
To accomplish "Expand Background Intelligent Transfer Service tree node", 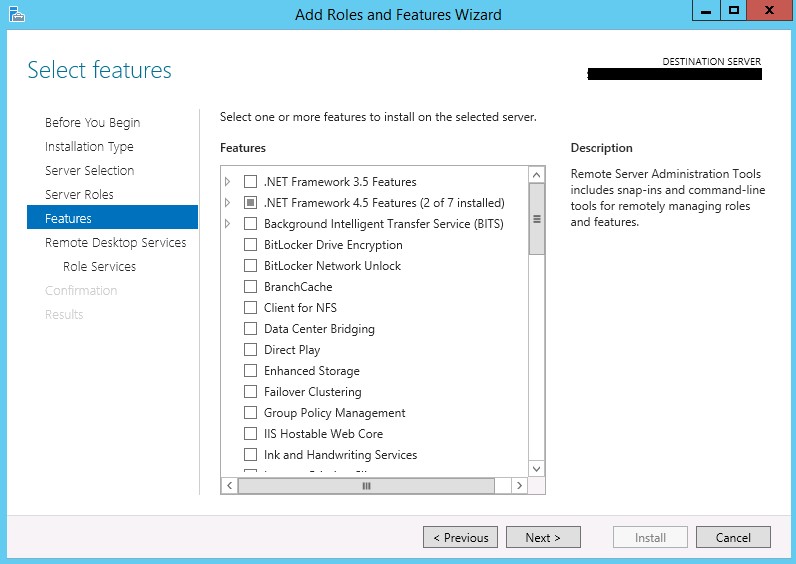I will click(x=228, y=224).
